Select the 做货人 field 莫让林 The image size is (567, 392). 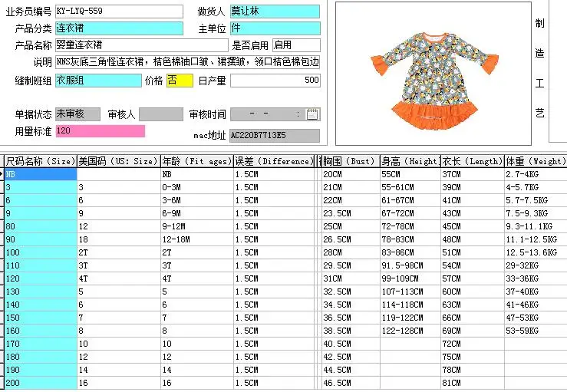tap(275, 12)
